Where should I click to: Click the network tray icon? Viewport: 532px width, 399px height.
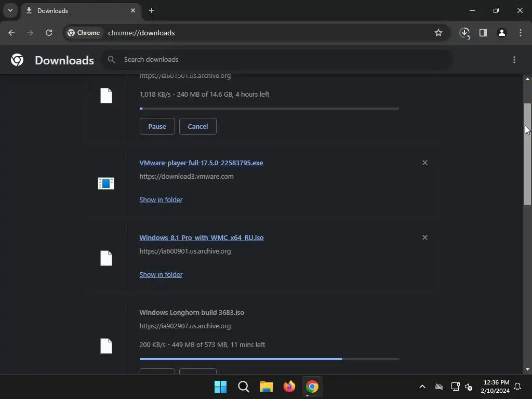455,387
